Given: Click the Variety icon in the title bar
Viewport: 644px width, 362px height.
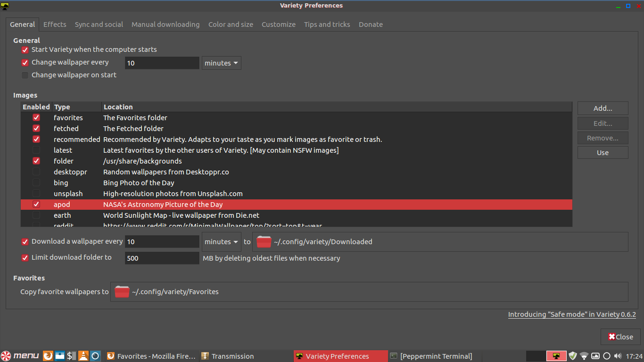Looking at the screenshot, I should click(5, 6).
